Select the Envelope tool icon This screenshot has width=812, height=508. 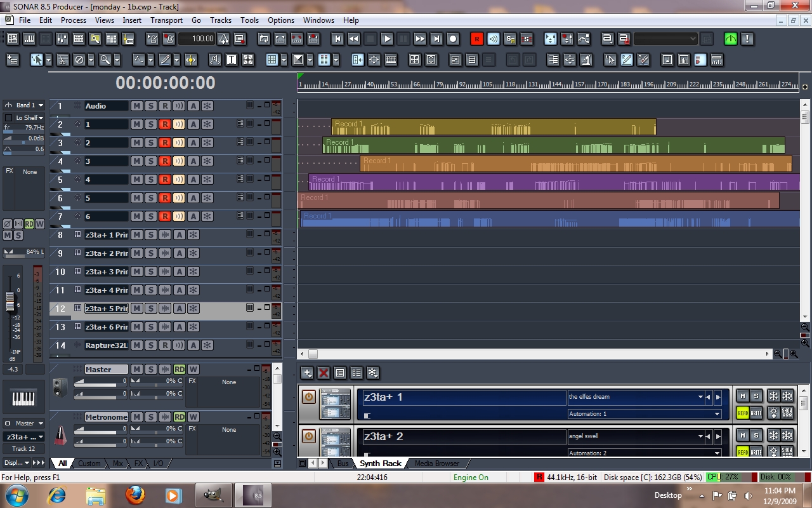tap(138, 60)
